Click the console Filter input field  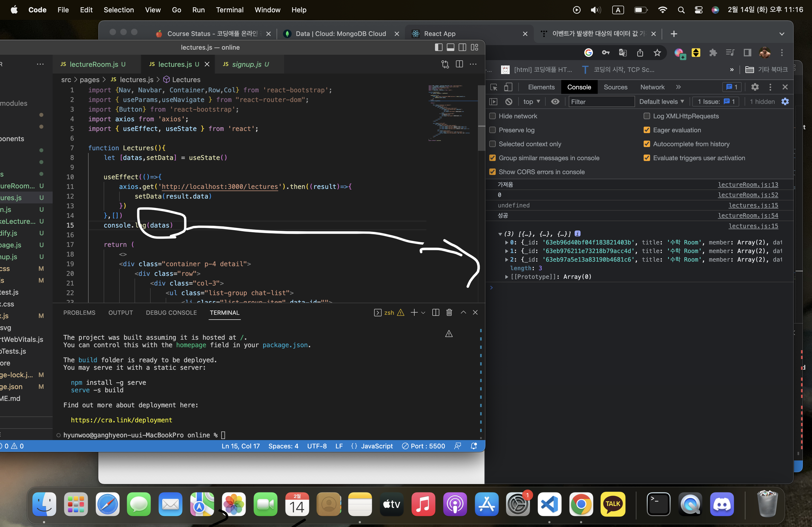[x=601, y=102]
